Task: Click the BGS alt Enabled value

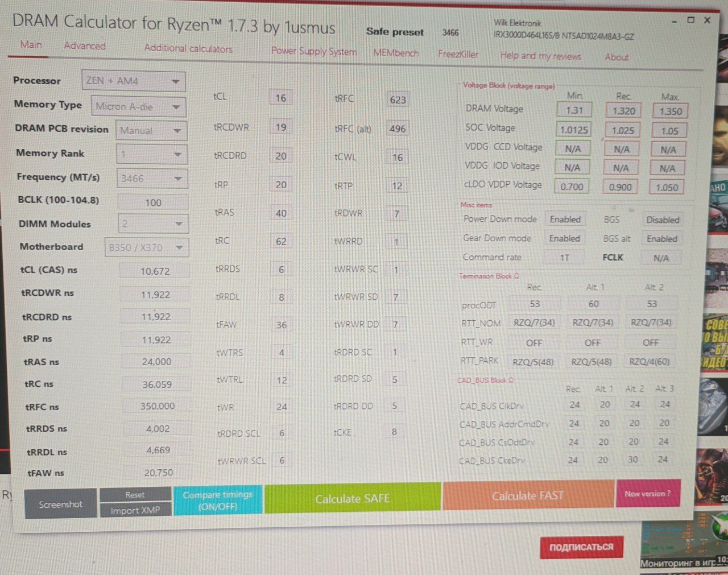Action: [662, 239]
